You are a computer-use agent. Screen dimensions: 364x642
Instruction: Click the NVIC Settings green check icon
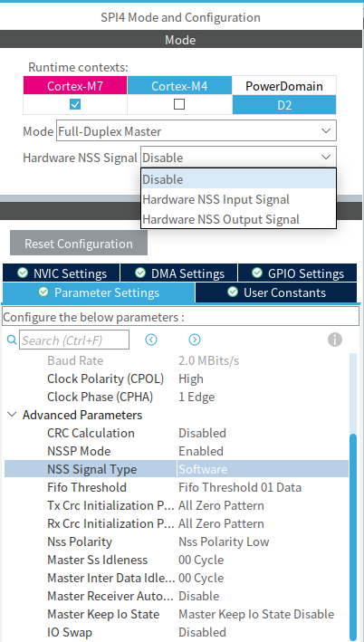click(x=23, y=273)
